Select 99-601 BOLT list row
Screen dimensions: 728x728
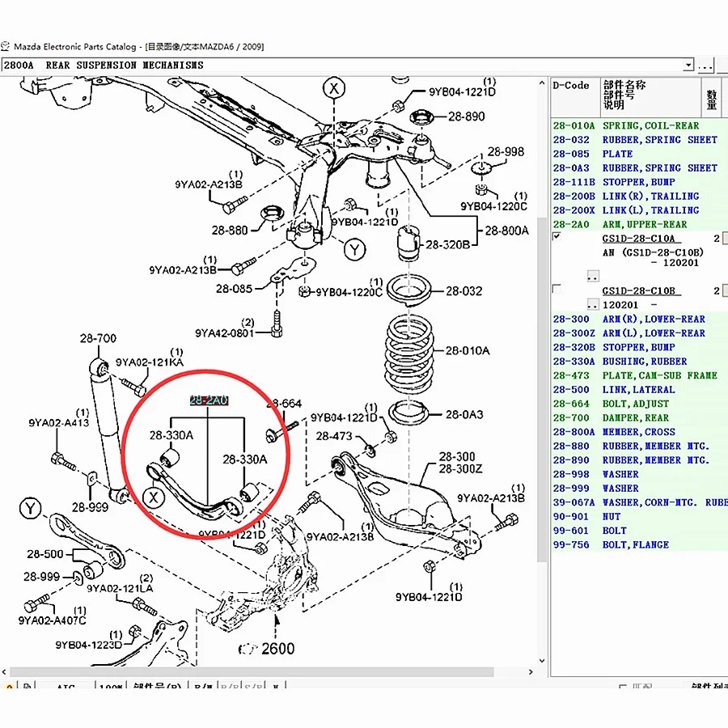tap(639, 531)
